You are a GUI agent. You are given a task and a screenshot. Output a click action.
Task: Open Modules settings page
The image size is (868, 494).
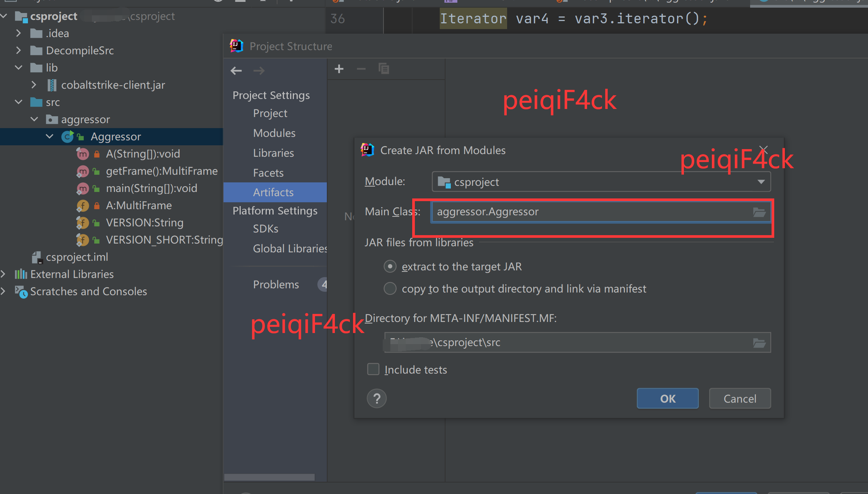(274, 133)
